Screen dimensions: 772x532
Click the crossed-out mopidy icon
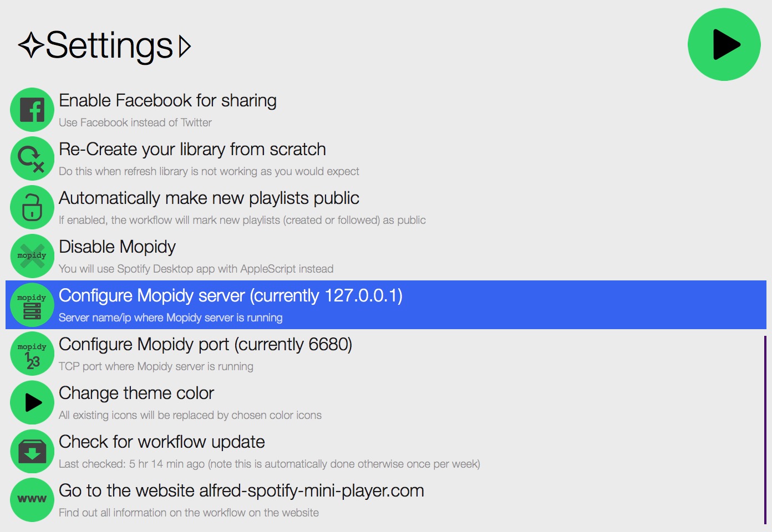tap(32, 256)
